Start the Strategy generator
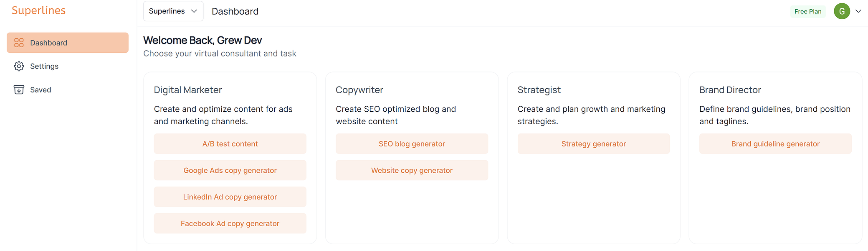 (x=593, y=143)
